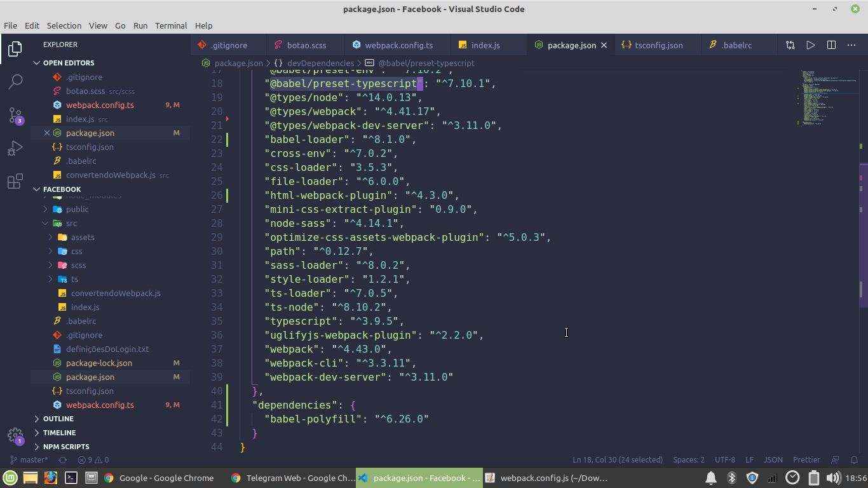Select JSON language mode indicator
868x488 pixels.
pos(773,459)
